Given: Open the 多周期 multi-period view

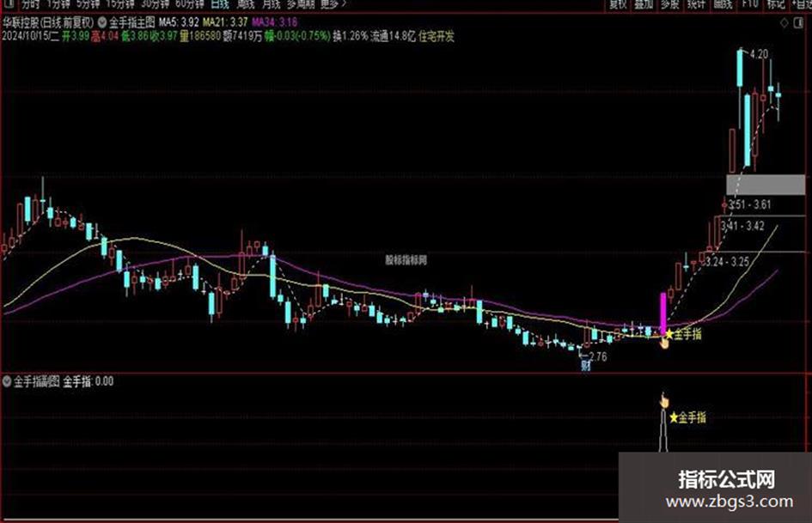Looking at the screenshot, I should coord(301,4).
